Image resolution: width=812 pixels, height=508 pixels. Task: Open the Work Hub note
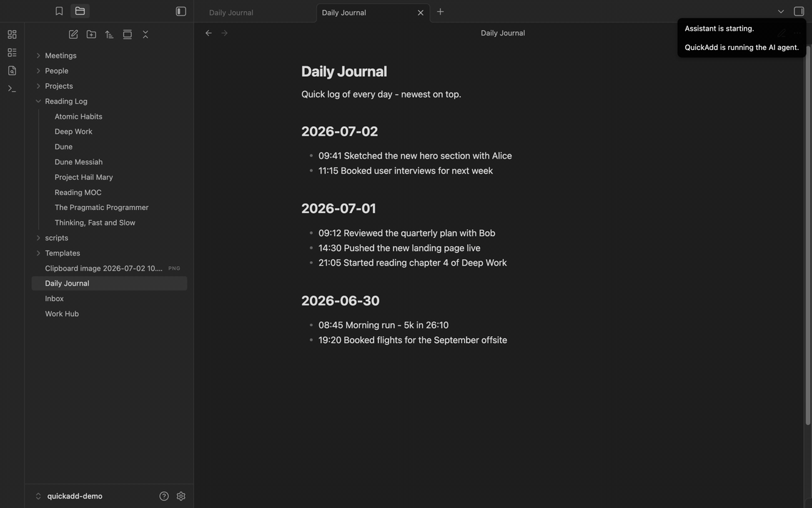point(109,314)
